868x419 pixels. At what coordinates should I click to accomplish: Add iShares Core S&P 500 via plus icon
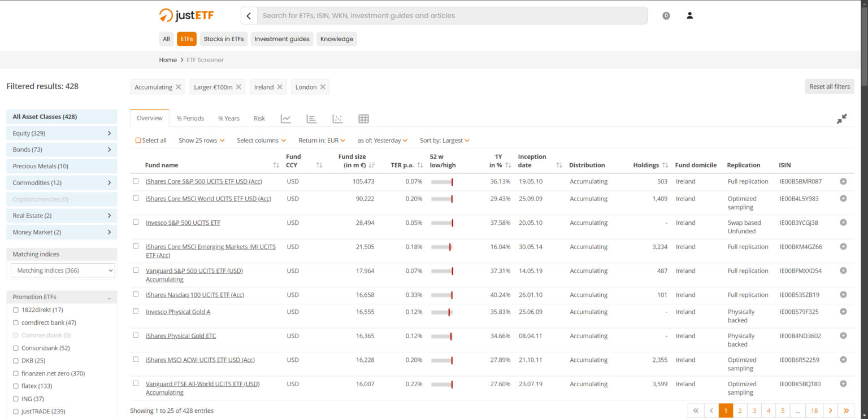tap(843, 181)
